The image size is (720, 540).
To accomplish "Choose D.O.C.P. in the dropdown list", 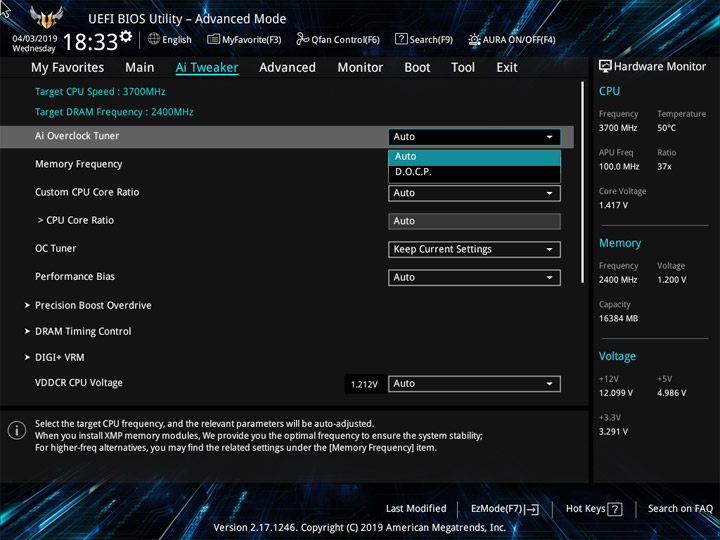I will click(x=474, y=172).
